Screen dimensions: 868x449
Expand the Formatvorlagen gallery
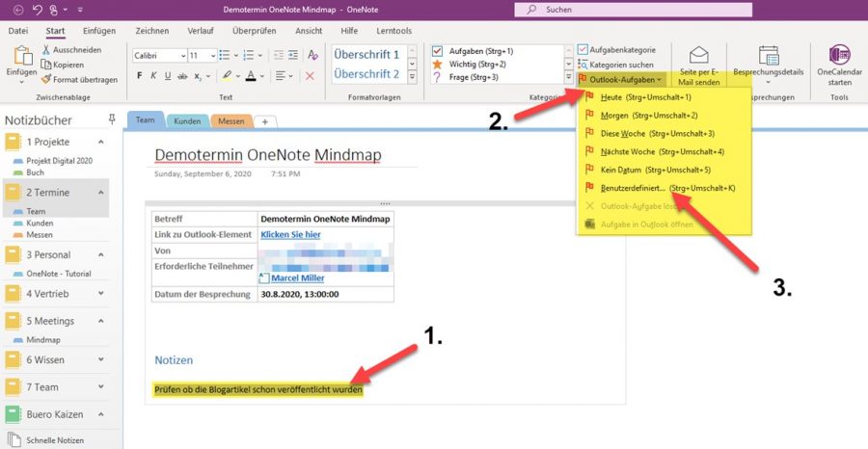point(412,77)
